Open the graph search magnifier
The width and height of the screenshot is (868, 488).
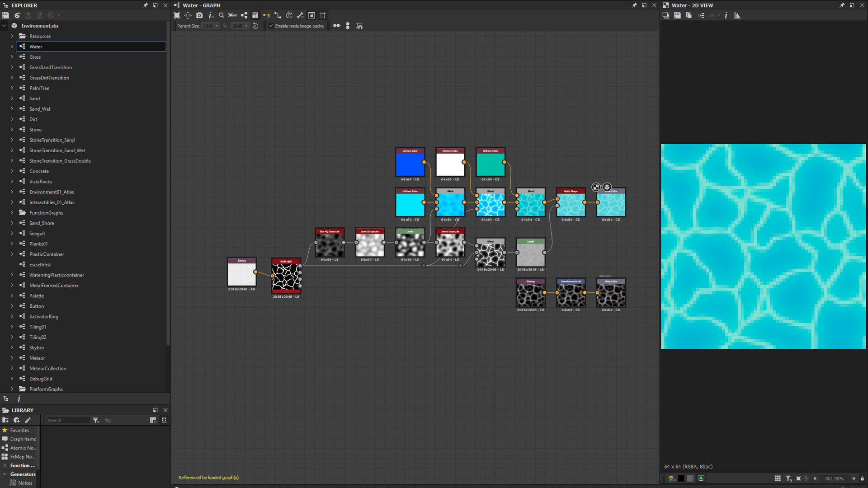[222, 15]
